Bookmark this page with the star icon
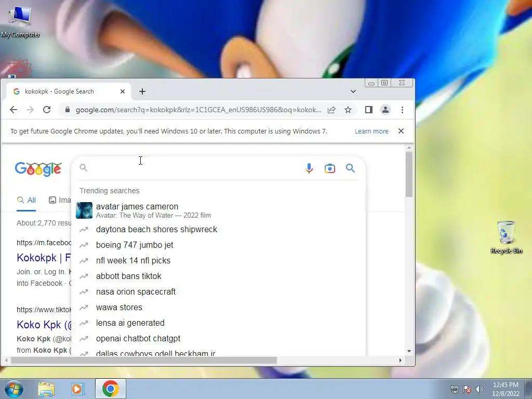 [348, 110]
